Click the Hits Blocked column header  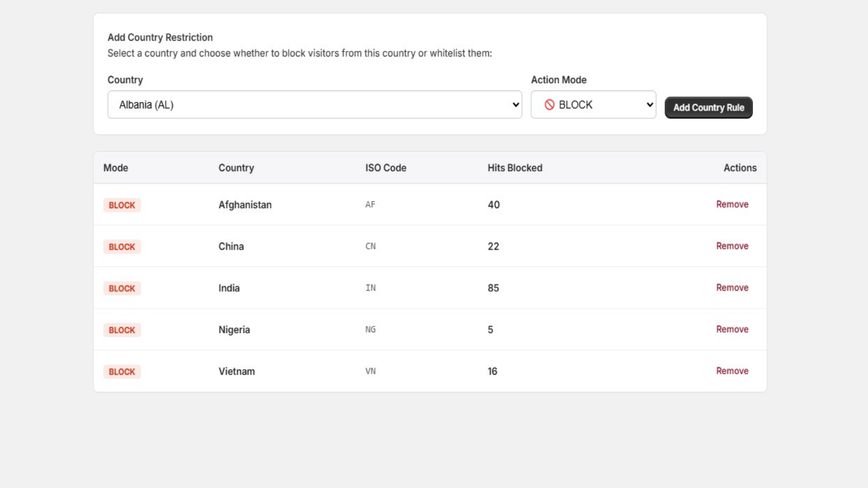point(515,168)
